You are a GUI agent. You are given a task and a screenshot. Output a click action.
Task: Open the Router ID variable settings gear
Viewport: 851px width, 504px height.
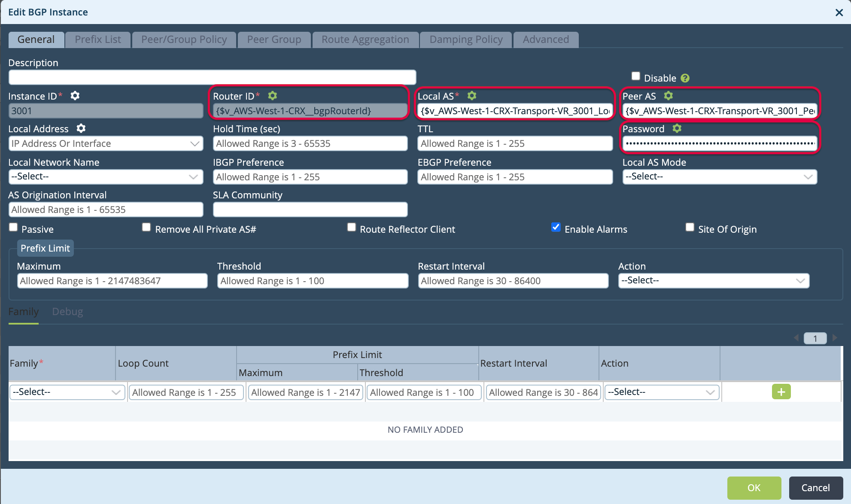coord(273,96)
